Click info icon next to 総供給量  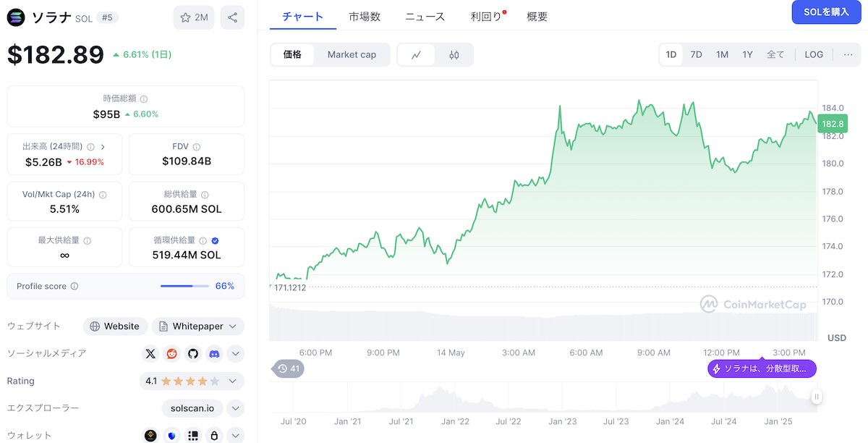205,195
